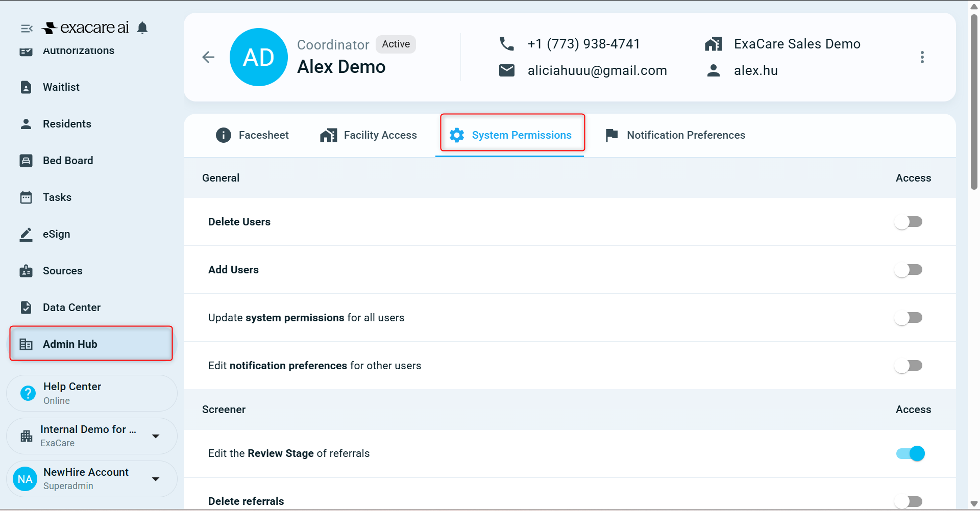Enable the Delete Users toggle

coord(909,222)
